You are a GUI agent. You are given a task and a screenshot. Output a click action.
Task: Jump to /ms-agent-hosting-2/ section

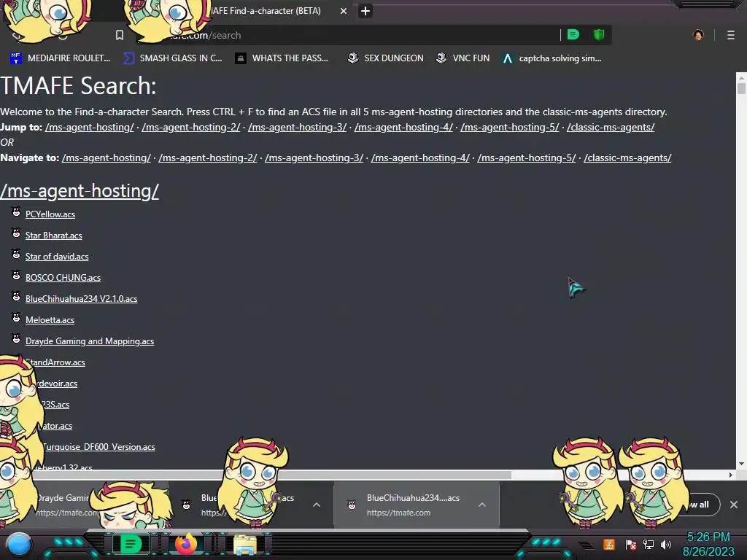[191, 127]
